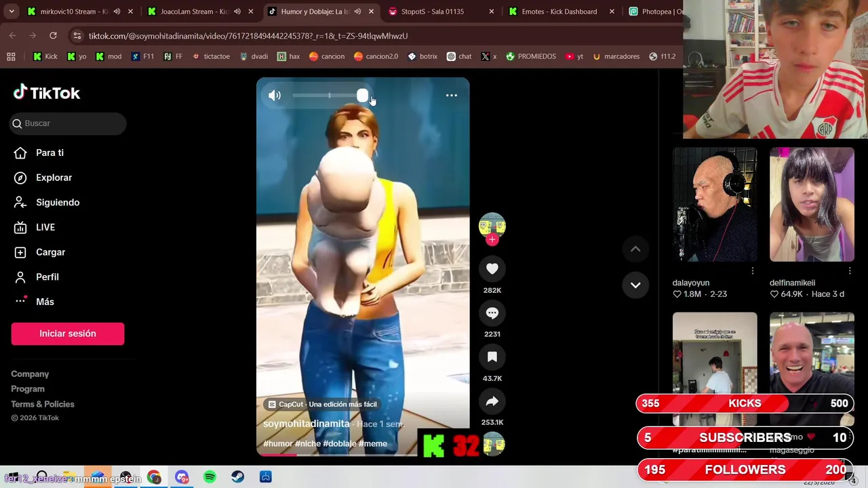This screenshot has height=488, width=868.
Task: Mute the TikTok video with speaker icon
Action: [275, 96]
